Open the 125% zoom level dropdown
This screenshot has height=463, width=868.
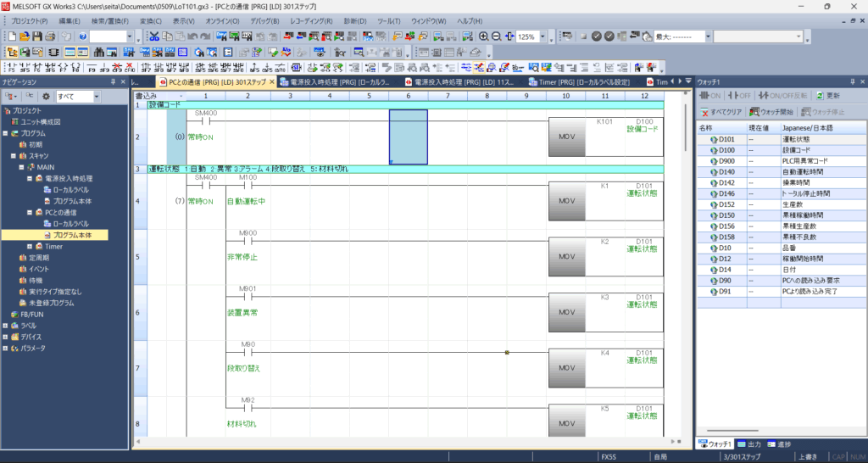point(543,37)
